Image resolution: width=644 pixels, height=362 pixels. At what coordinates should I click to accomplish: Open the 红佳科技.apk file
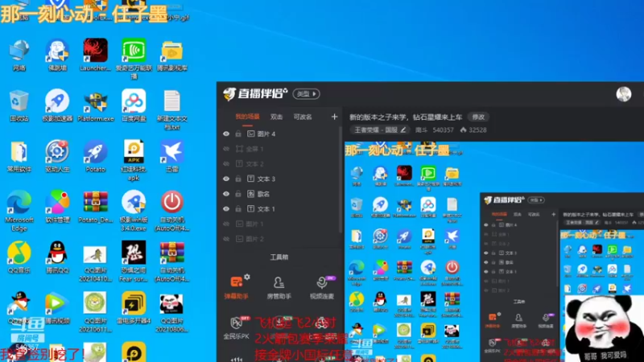134,160
